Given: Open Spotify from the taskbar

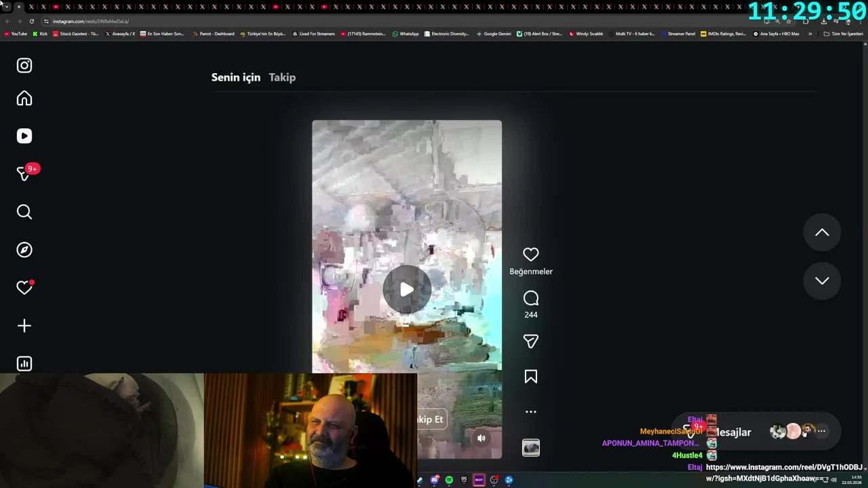Looking at the screenshot, I should (x=449, y=480).
